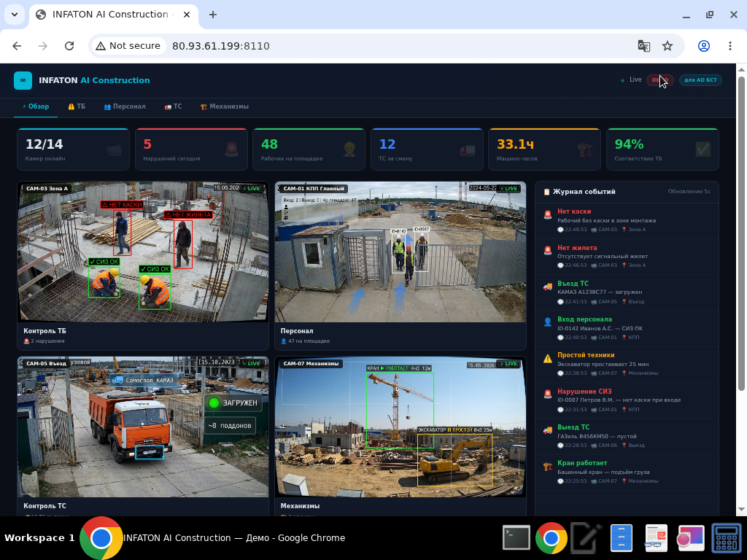747x560 pixels.
Task: Open the CAM-01 КПП Главный camera feed
Action: pos(400,252)
